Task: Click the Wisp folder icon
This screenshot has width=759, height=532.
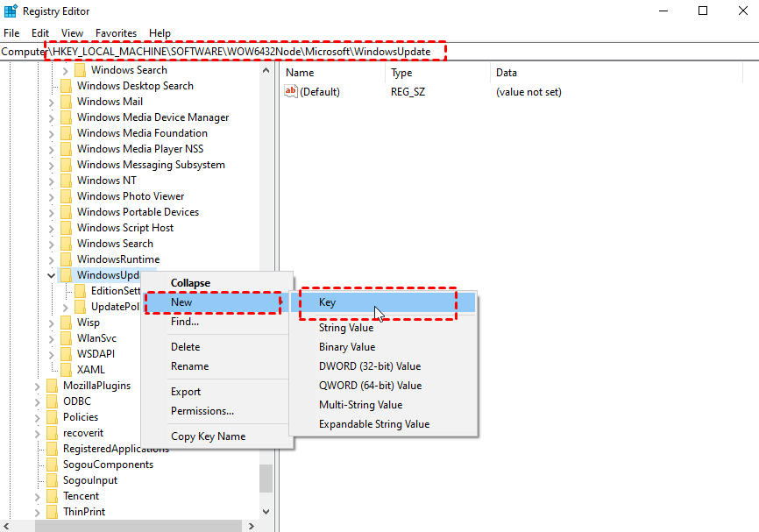Action: click(x=66, y=323)
